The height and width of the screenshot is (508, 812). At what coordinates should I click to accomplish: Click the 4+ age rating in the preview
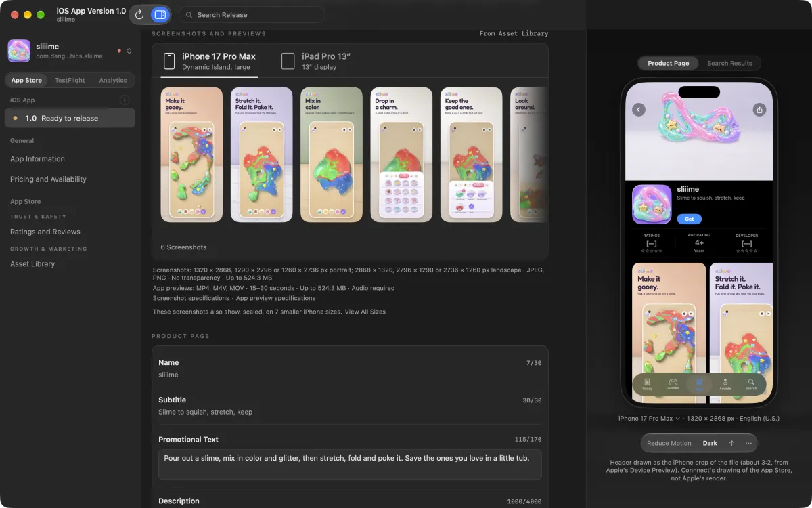(x=699, y=242)
